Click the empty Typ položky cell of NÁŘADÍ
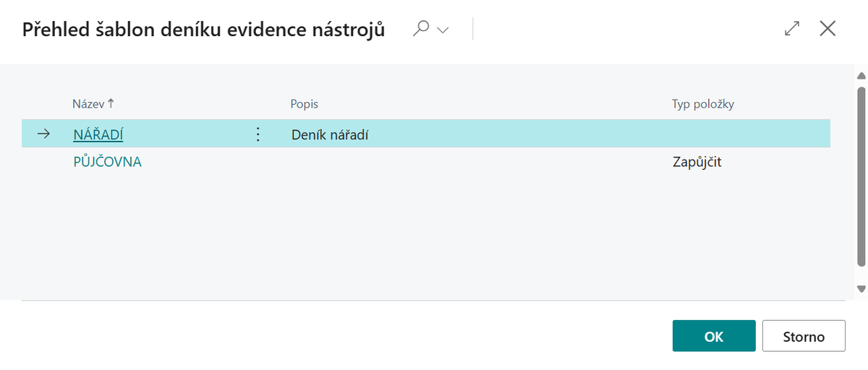This screenshot has width=868, height=370. point(745,134)
